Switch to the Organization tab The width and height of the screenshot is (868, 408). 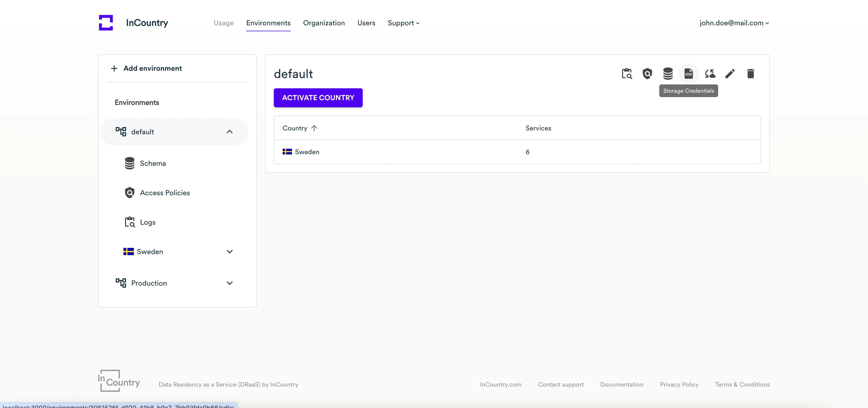[x=323, y=23]
